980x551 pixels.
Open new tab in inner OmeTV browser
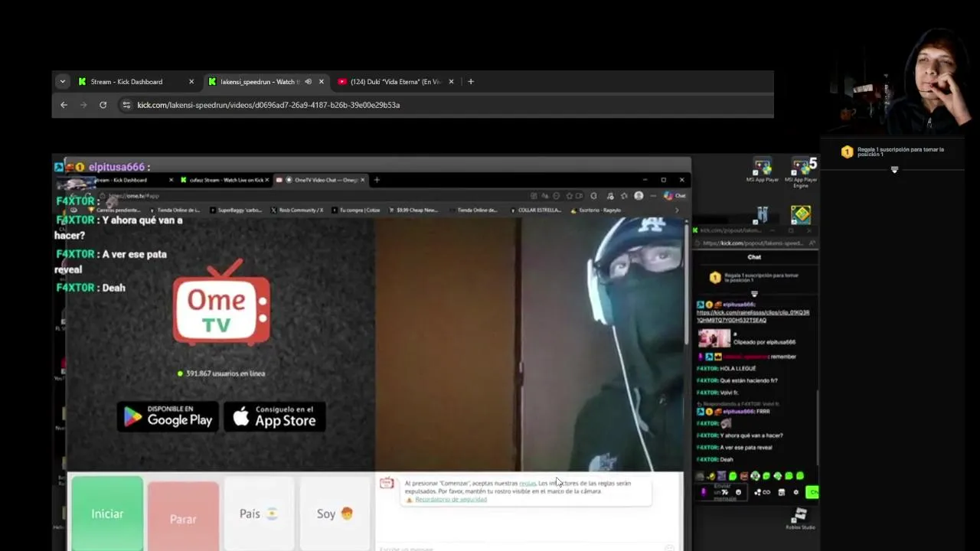point(377,180)
